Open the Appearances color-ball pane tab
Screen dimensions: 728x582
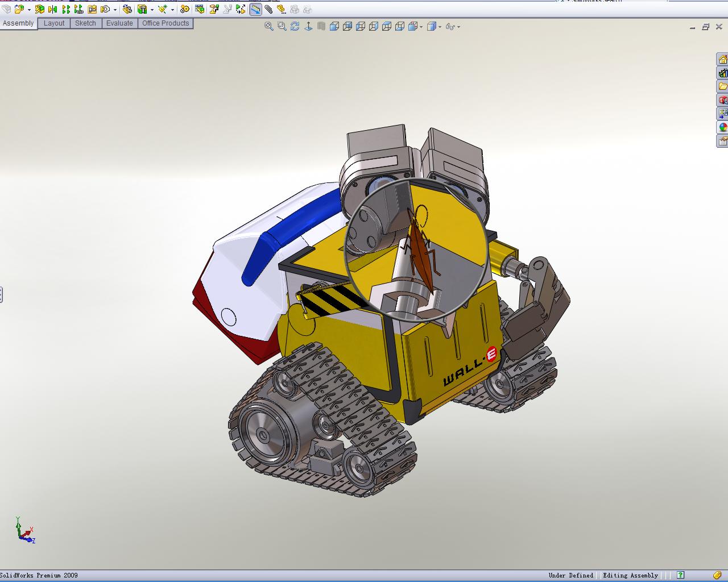click(722, 127)
